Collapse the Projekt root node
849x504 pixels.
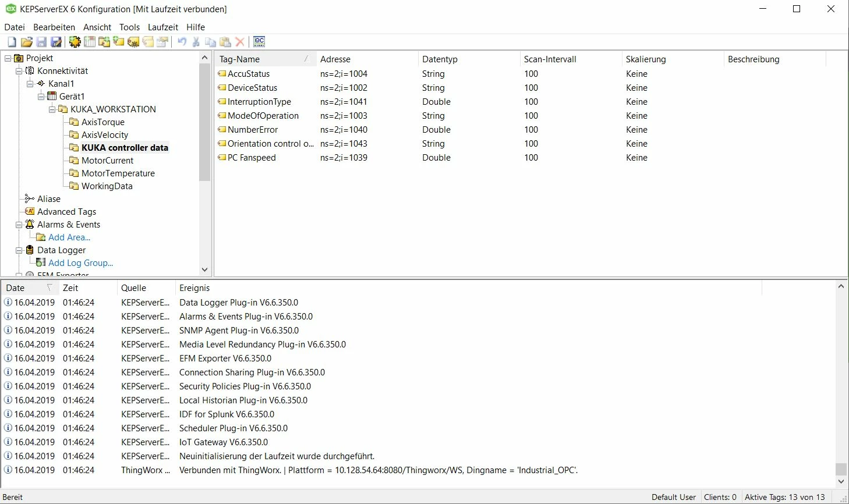pyautogui.click(x=8, y=58)
